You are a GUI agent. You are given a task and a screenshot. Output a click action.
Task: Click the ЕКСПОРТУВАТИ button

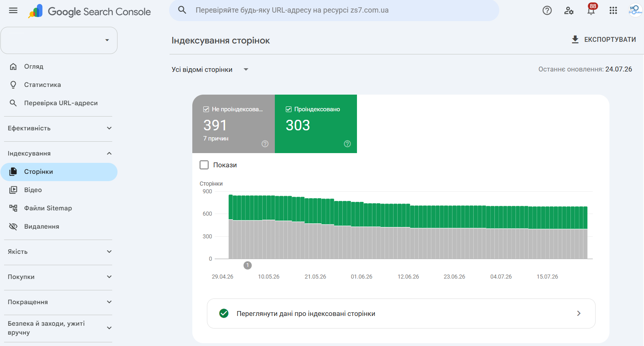pos(603,39)
